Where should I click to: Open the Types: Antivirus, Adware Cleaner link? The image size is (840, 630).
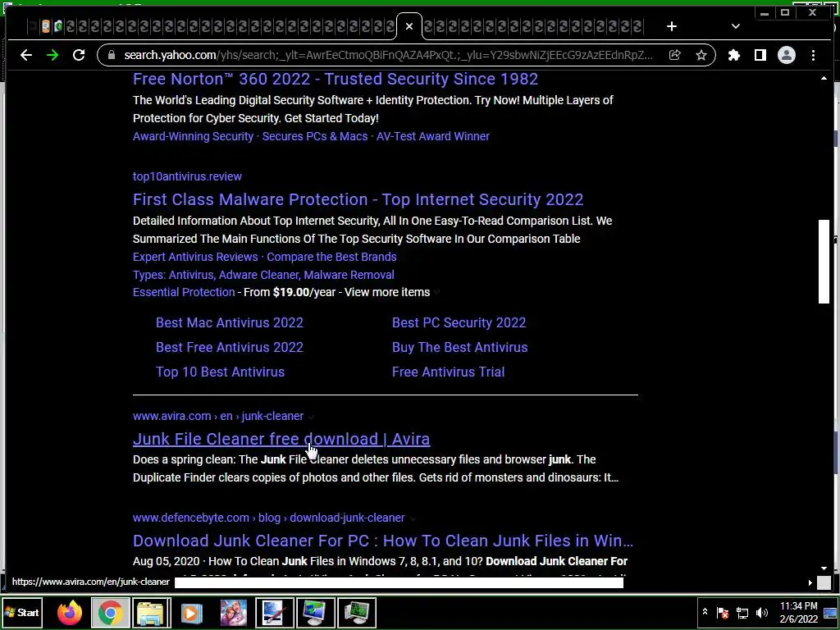click(263, 275)
